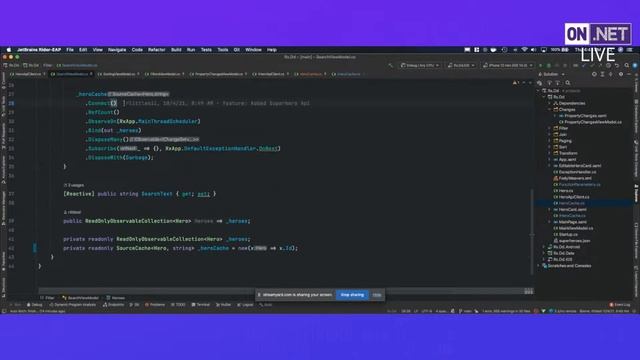This screenshot has height=360, width=640.
Task: Open the Git menu
Action: [236, 50]
